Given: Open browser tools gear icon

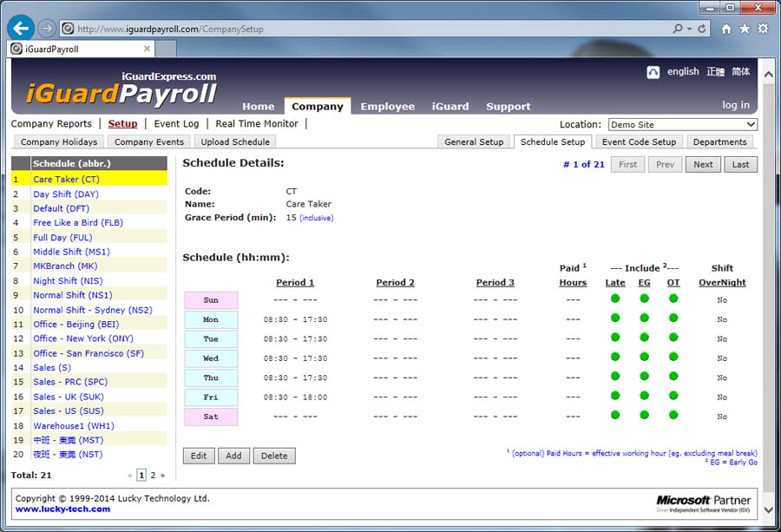Looking at the screenshot, I should pos(763,29).
